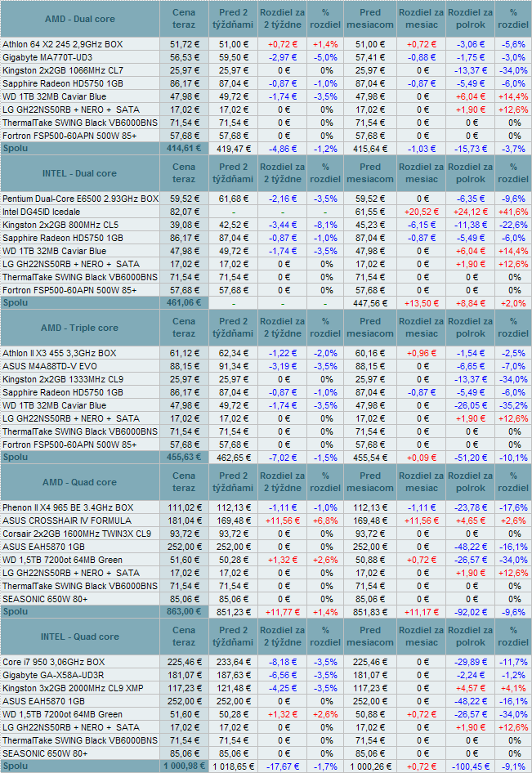
Task: Click product 'Intel DG45ID Icedale'
Action: click(42, 212)
